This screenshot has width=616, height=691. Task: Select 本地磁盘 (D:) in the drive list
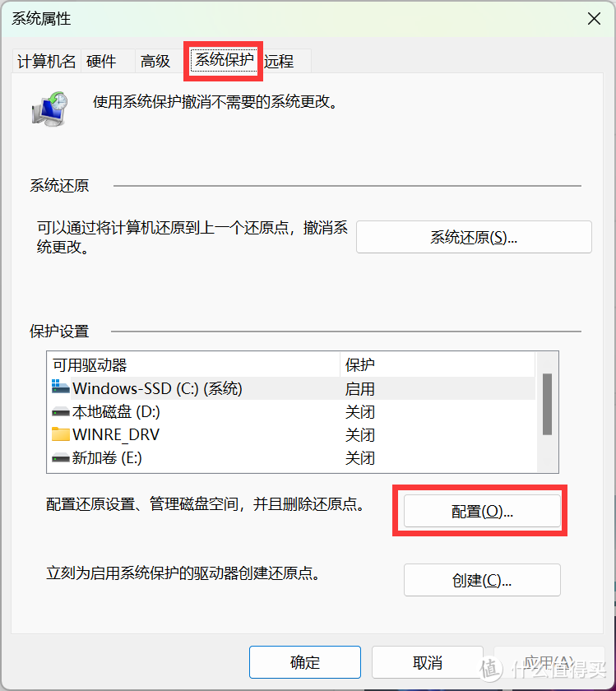(x=291, y=411)
